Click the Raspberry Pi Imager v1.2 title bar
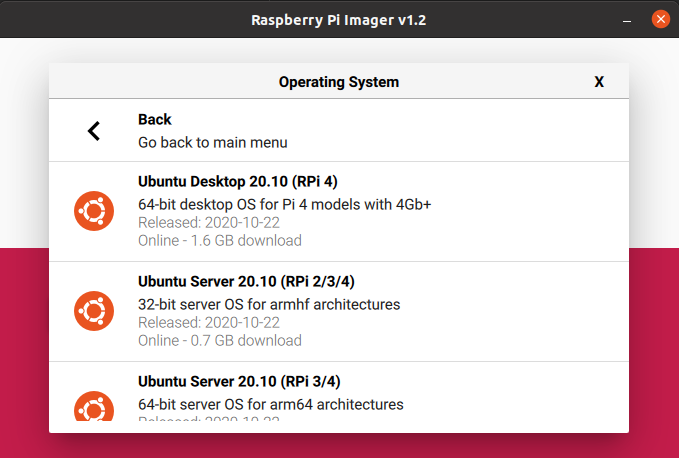 click(339, 19)
